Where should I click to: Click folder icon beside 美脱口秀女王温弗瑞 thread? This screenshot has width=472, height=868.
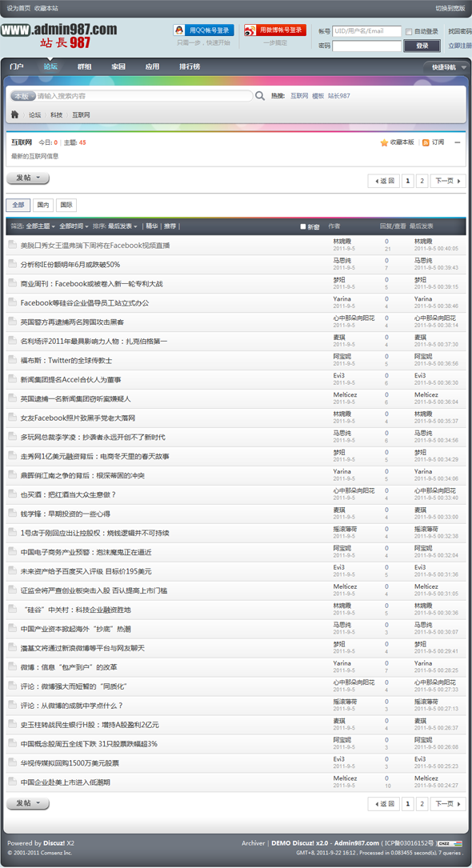(12, 246)
